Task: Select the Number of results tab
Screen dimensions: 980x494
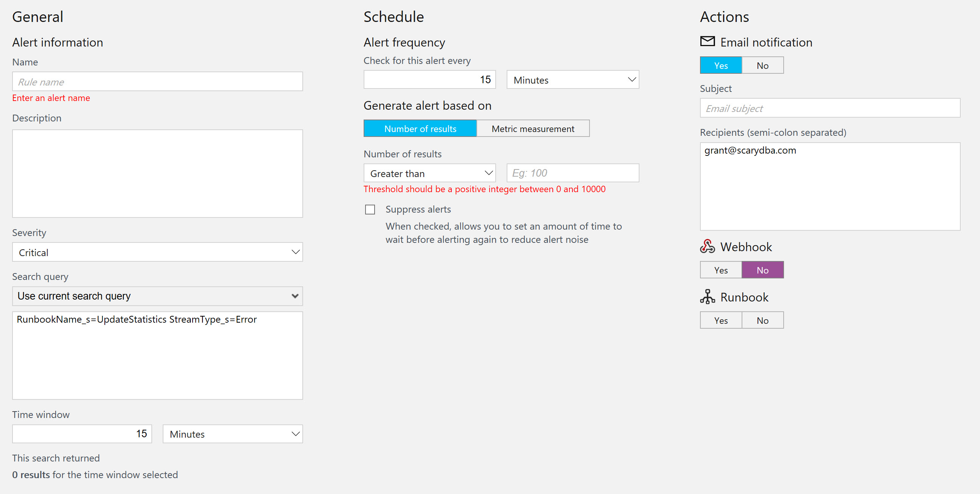Action: (420, 129)
